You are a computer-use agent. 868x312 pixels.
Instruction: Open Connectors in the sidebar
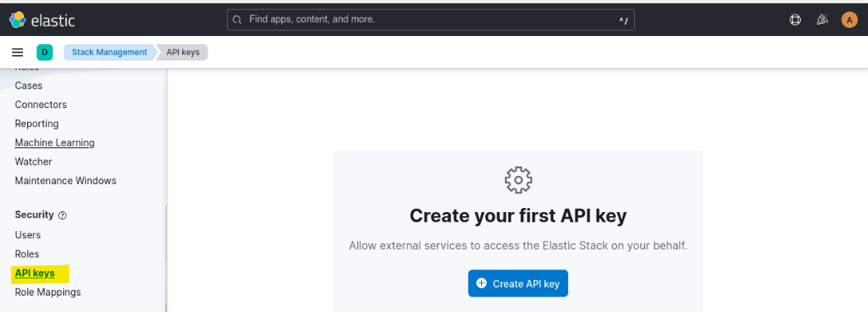pyautogui.click(x=41, y=105)
